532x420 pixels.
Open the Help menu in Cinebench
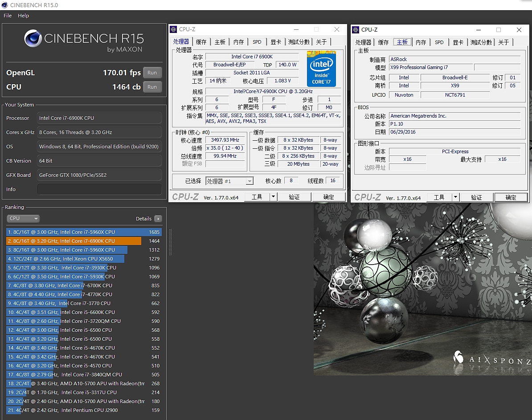(23, 16)
